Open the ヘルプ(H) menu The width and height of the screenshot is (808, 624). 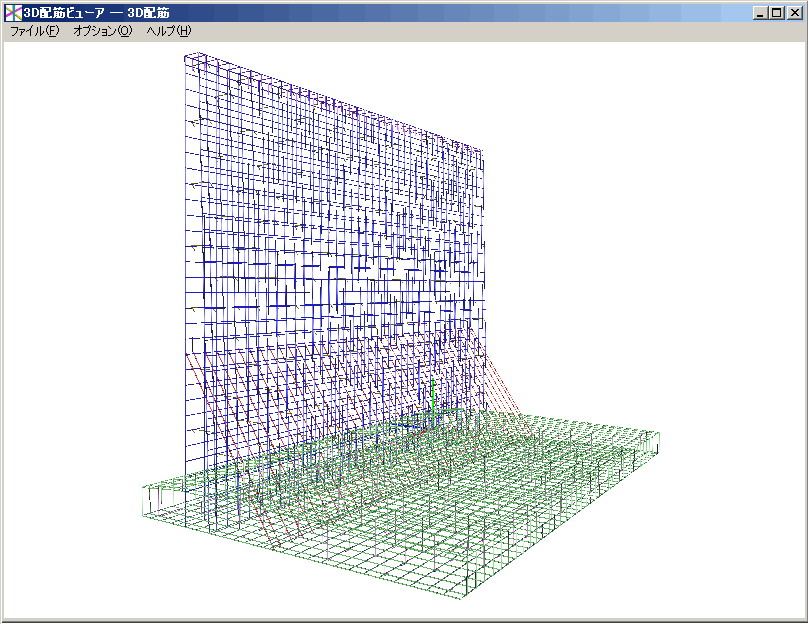(169, 31)
